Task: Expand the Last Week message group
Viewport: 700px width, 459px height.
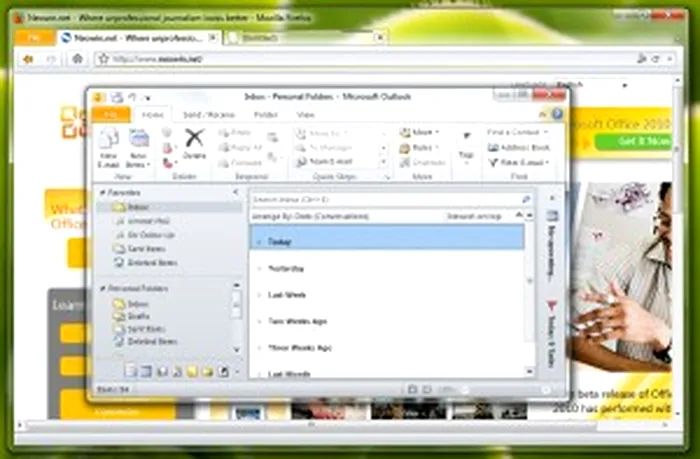Action: (259, 295)
